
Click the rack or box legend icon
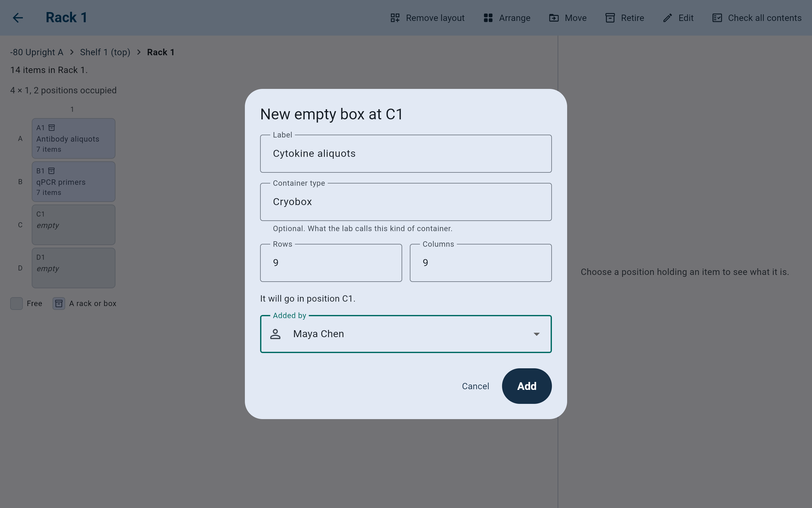[x=59, y=304]
